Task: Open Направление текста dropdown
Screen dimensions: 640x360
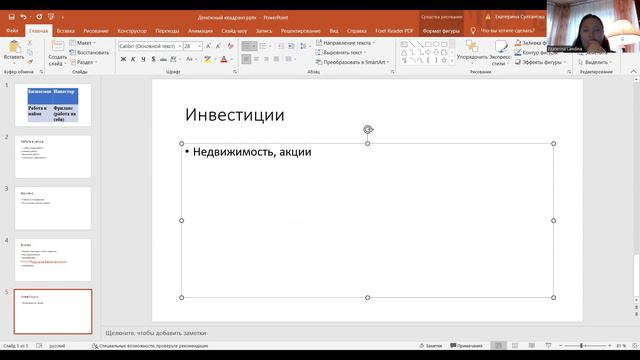Action: tap(345, 43)
